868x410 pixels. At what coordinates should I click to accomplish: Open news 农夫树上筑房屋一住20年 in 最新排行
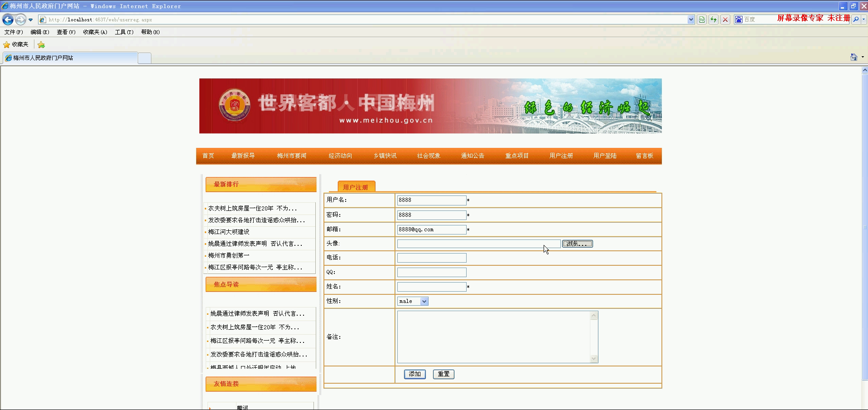click(x=252, y=209)
